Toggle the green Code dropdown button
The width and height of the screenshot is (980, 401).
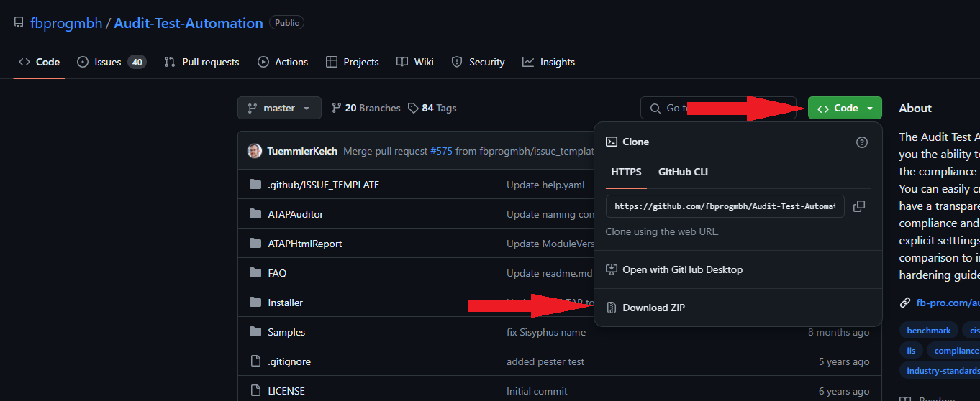pos(845,108)
